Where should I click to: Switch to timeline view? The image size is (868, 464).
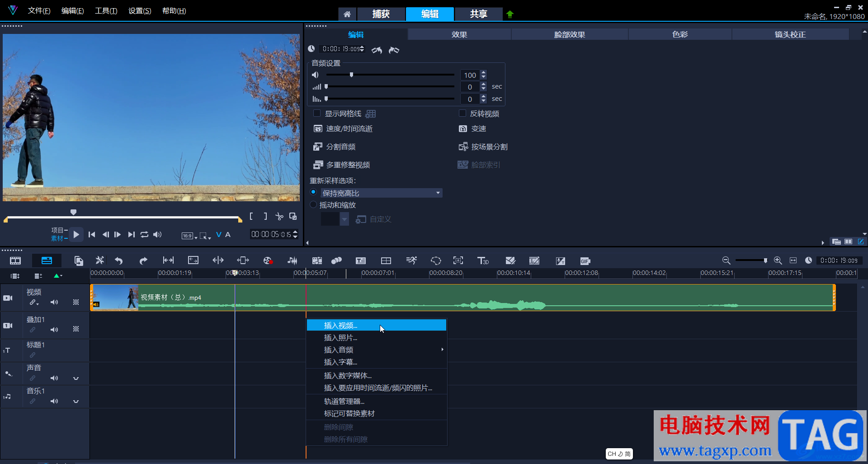coord(47,260)
